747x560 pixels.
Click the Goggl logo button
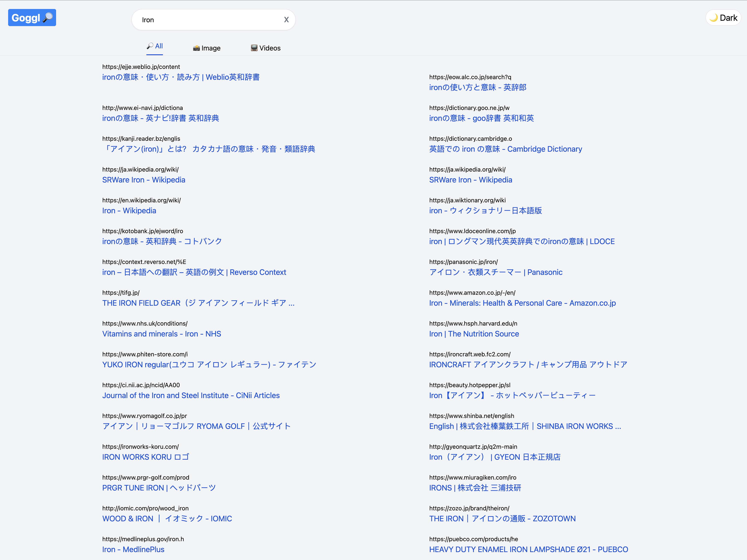(32, 18)
